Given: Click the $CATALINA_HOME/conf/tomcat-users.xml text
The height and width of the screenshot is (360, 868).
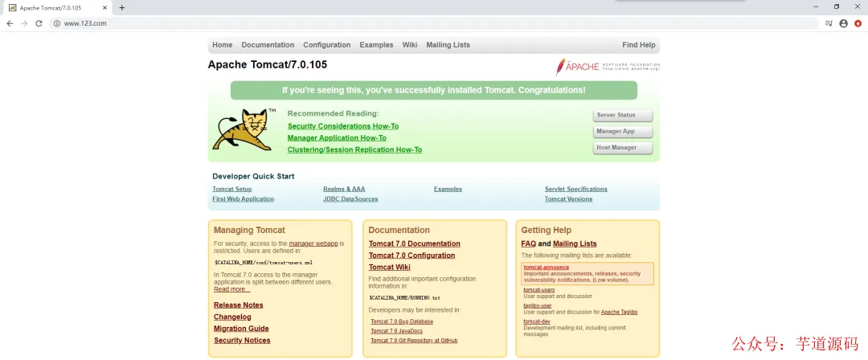Looking at the screenshot, I should [x=264, y=263].
